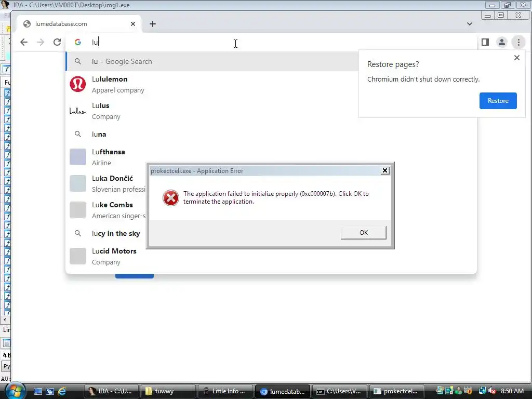The height and width of the screenshot is (399, 532).
Task: Expand the tab search chevron
Action: (x=469, y=24)
